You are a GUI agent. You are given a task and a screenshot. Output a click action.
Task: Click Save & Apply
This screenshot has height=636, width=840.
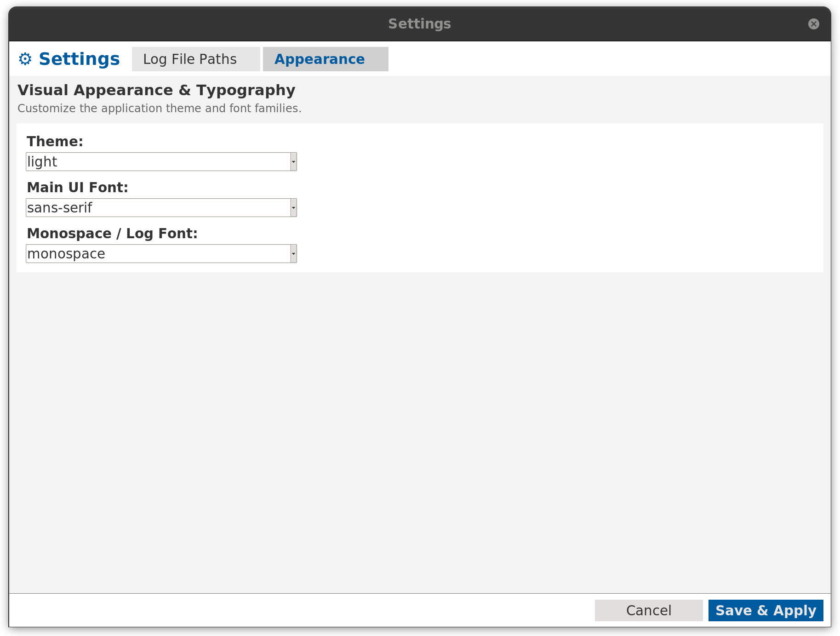point(766,610)
